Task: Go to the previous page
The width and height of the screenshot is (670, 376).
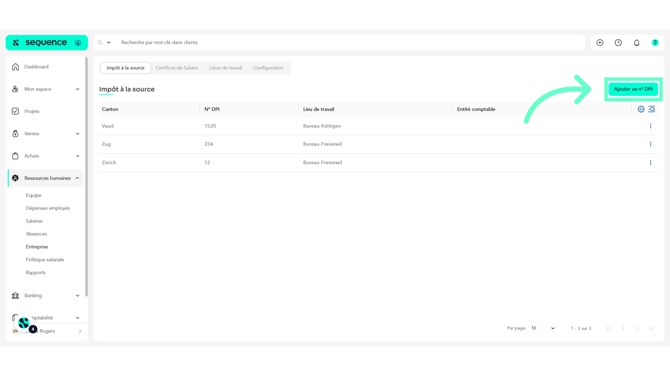Action: tap(623, 329)
